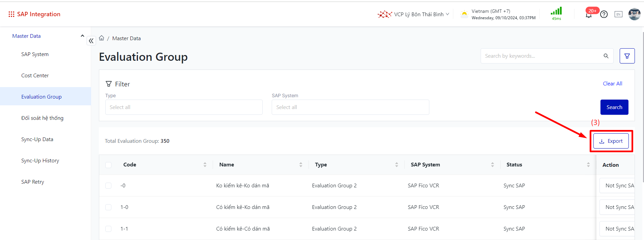Viewport: 644px width, 240px height.
Task: Collapse sidebar with double chevron icon
Action: tap(91, 41)
